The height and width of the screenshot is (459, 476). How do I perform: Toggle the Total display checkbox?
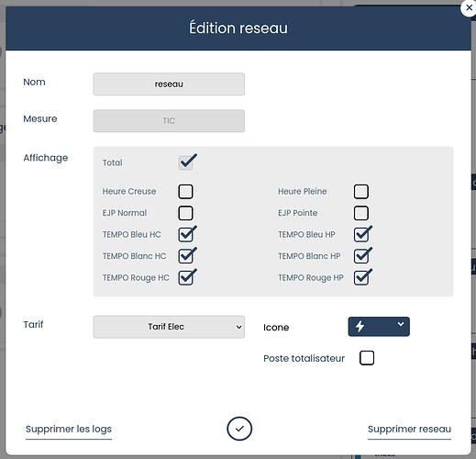(186, 162)
